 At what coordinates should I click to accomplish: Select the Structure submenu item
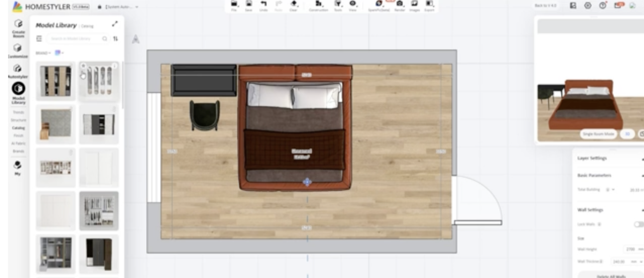[18, 120]
